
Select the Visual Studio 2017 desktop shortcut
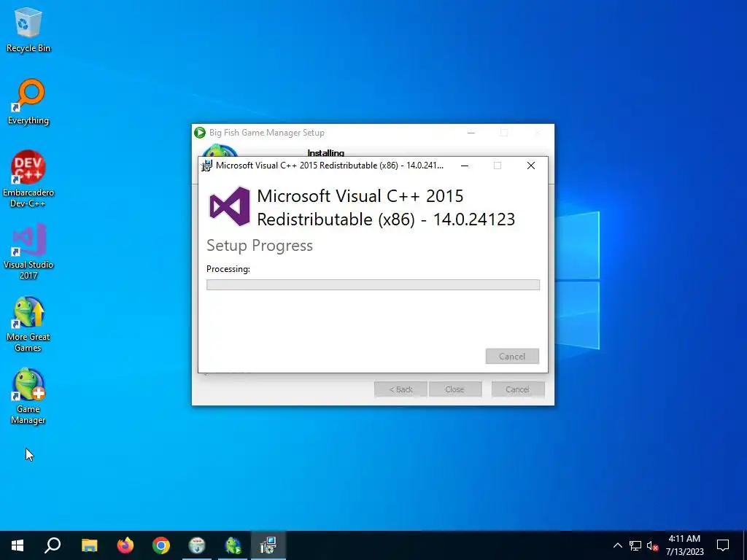pos(28,251)
